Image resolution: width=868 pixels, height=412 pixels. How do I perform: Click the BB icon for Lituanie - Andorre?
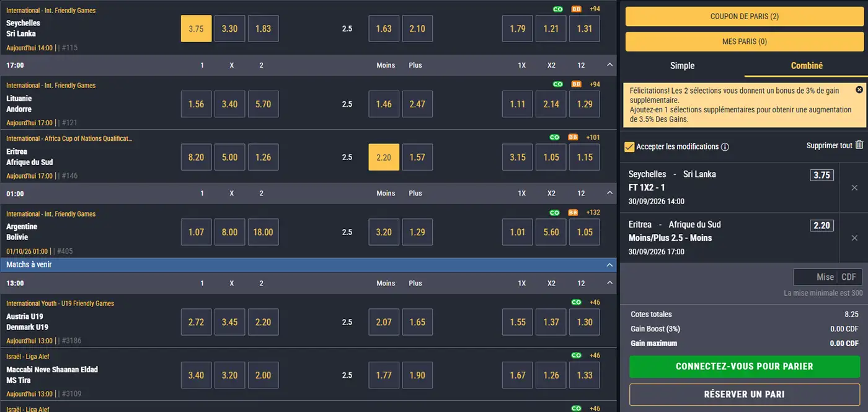point(576,84)
